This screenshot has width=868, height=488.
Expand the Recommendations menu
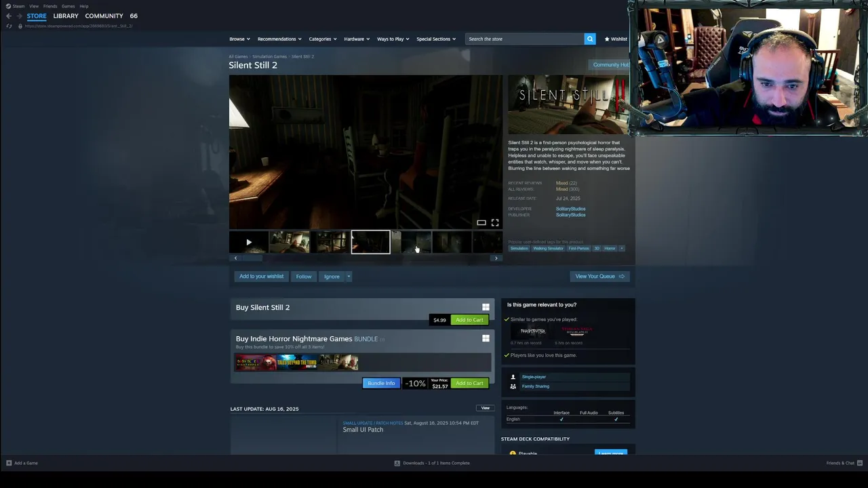[279, 39]
